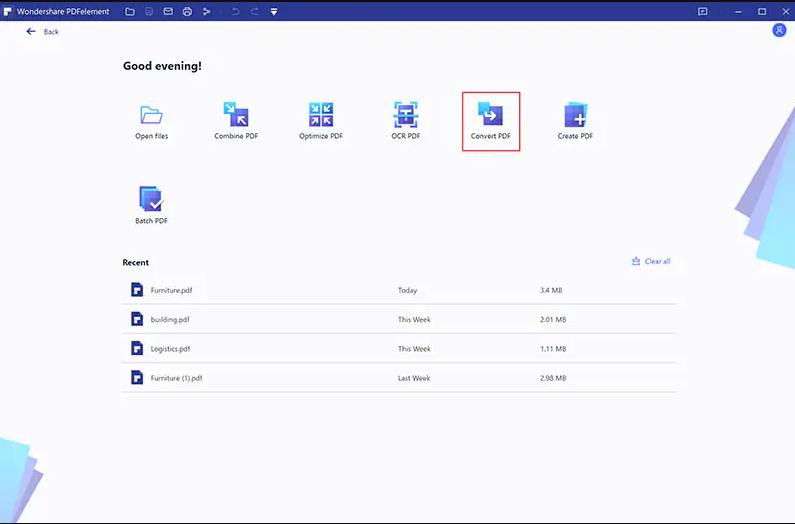The image size is (795, 524).
Task: Launch the Combine PDF tool
Action: (x=236, y=121)
